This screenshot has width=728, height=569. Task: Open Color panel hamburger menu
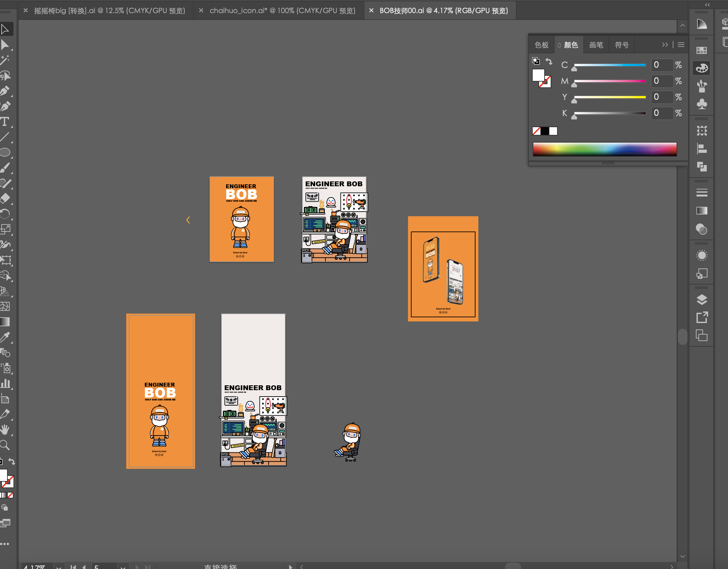coord(681,45)
